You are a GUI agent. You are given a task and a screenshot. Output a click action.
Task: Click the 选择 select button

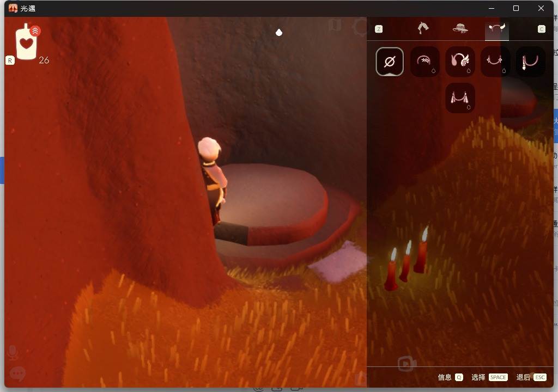(x=489, y=377)
